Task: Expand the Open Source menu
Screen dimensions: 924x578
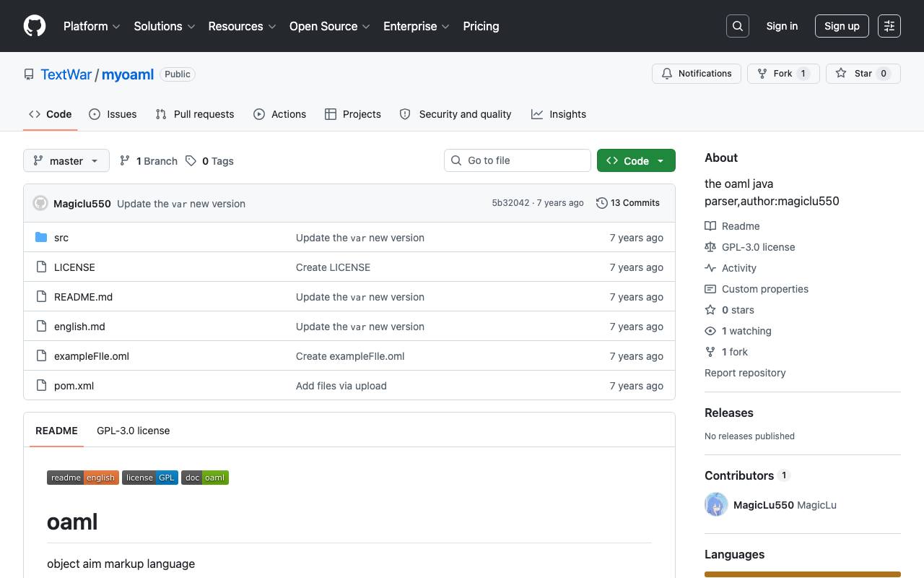Action: (330, 26)
